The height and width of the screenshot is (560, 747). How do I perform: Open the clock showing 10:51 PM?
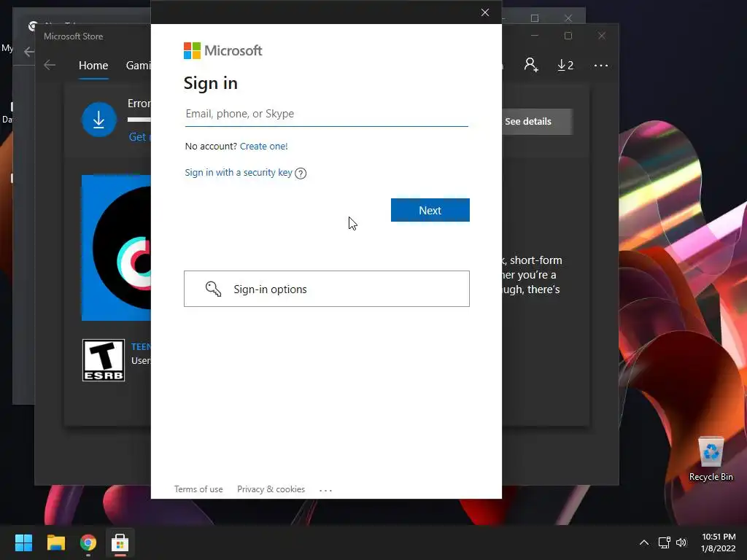(x=718, y=542)
